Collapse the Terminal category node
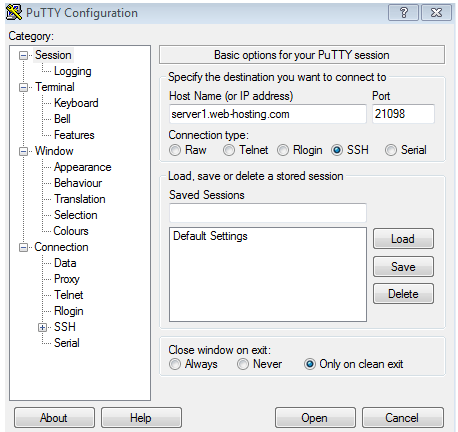 (x=23, y=87)
